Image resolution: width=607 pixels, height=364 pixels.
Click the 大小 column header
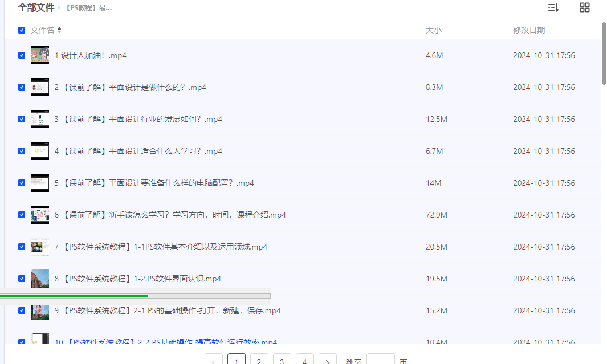pyautogui.click(x=434, y=30)
